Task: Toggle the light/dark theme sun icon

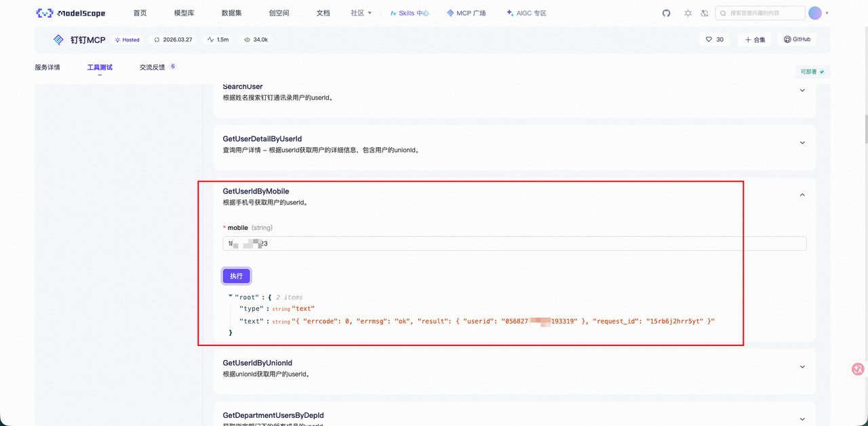Action: tap(688, 13)
